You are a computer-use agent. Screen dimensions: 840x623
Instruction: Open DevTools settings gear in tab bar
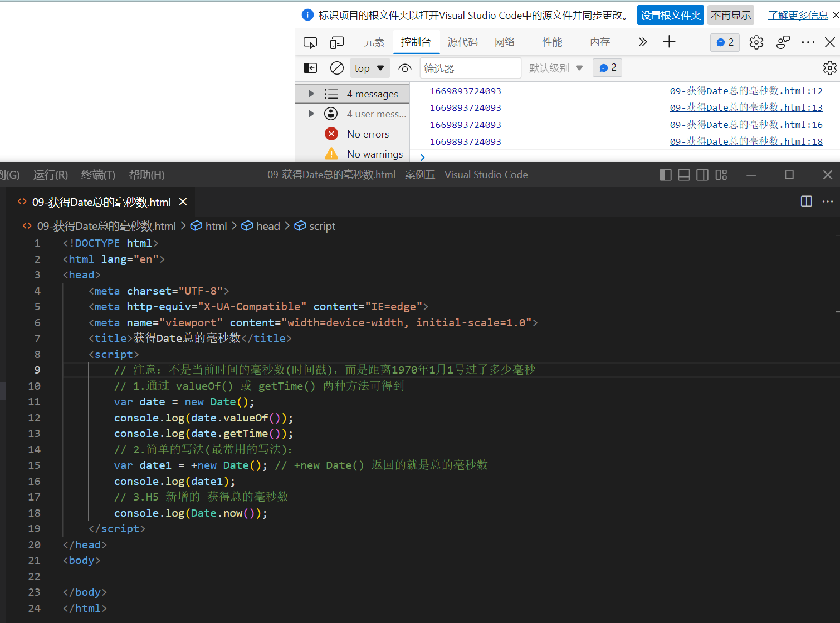click(x=756, y=42)
